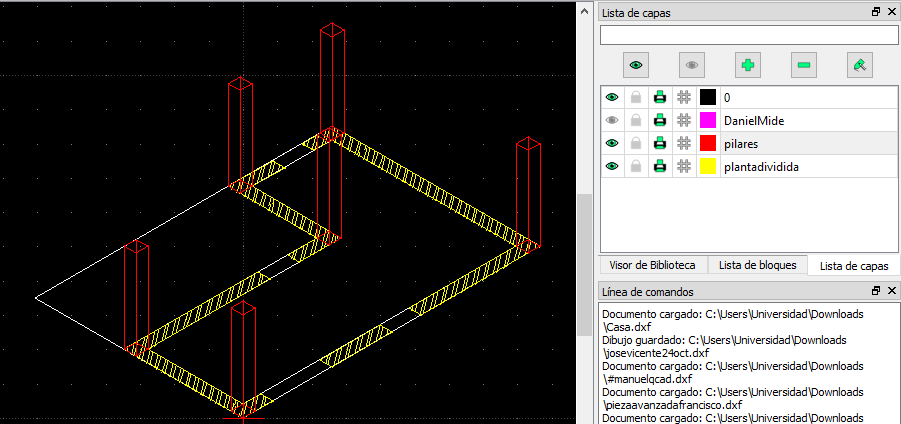Screen dimensions: 901x424
Task: Toggle printing for the pilares layer
Action: (x=660, y=143)
